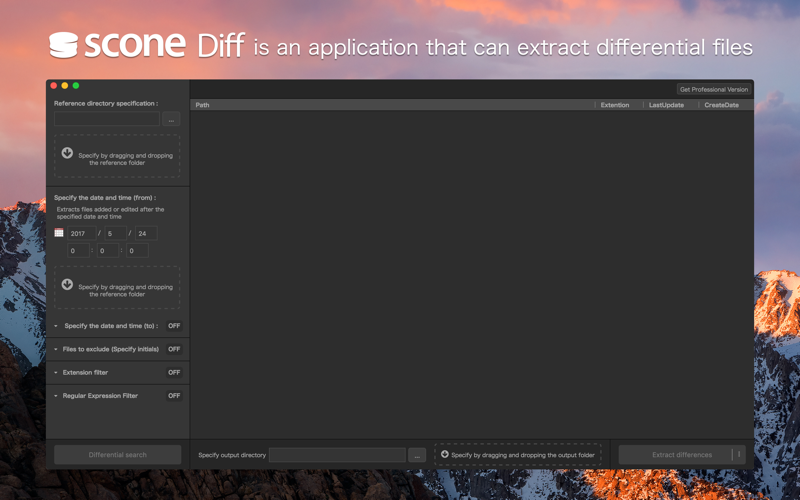Viewport: 800px width, 500px height.
Task: Click the day field showing 24
Action: [x=146, y=233]
